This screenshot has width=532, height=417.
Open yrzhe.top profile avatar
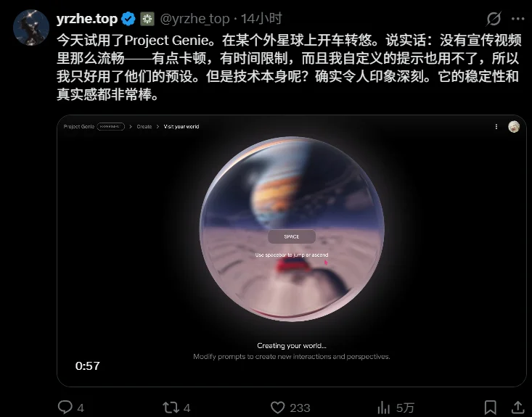(31, 28)
